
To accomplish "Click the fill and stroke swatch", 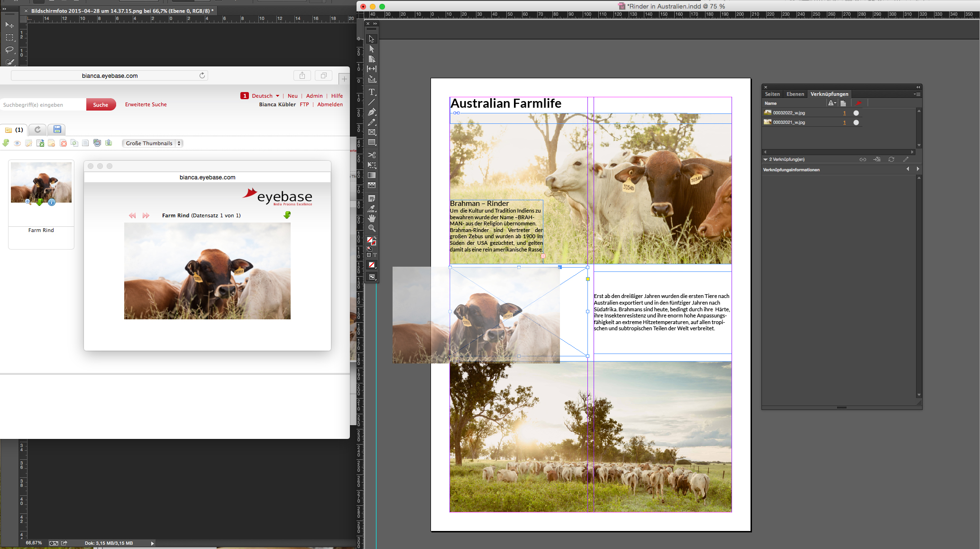I will click(372, 241).
